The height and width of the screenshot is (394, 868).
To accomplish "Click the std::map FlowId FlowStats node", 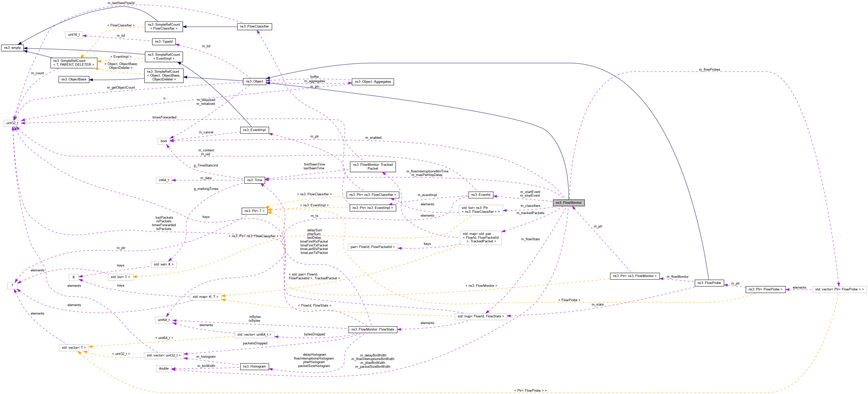I will click(481, 316).
